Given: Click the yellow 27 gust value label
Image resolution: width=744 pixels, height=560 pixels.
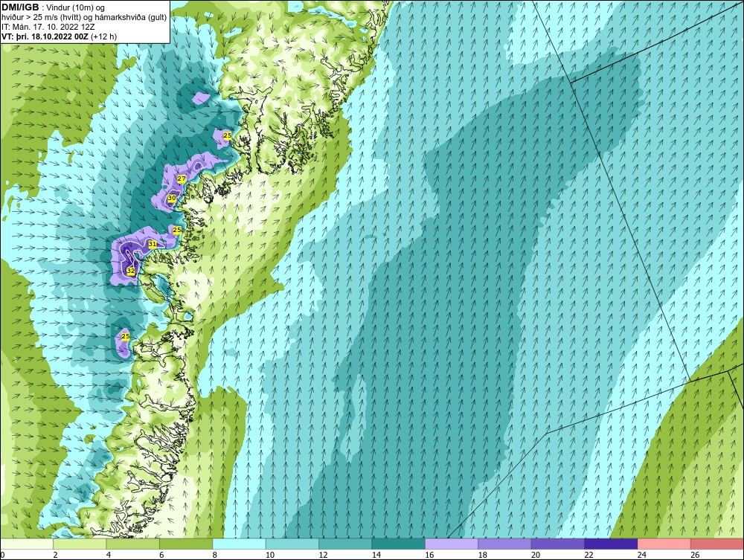Looking at the screenshot, I should click(182, 178).
